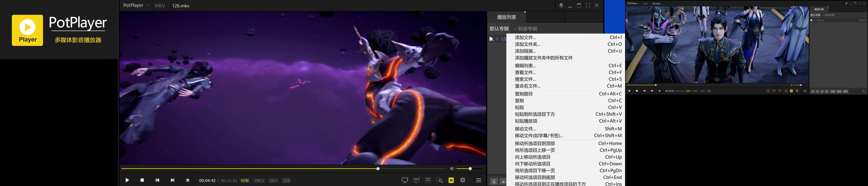This screenshot has width=868, height=186.
Task: Click the HVC1 video codec badge in main player
Action: [x=259, y=181]
